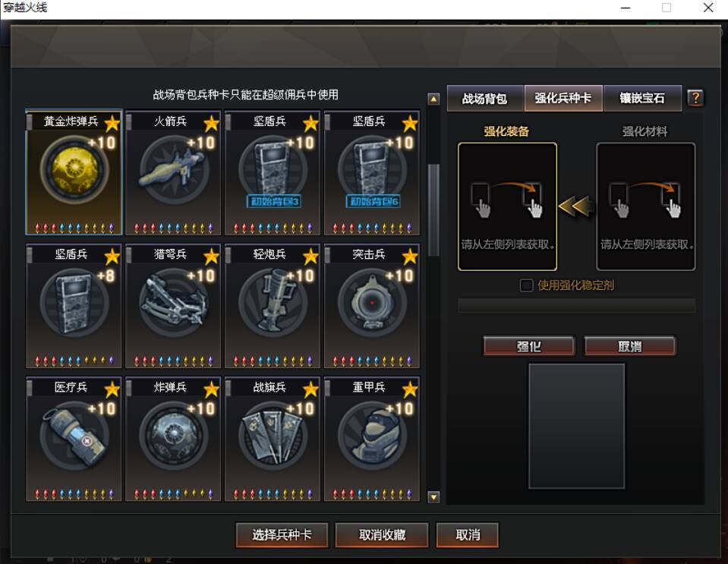The width and height of the screenshot is (728, 564).
Task: Select the 突击兵 assault card
Action: (x=372, y=306)
